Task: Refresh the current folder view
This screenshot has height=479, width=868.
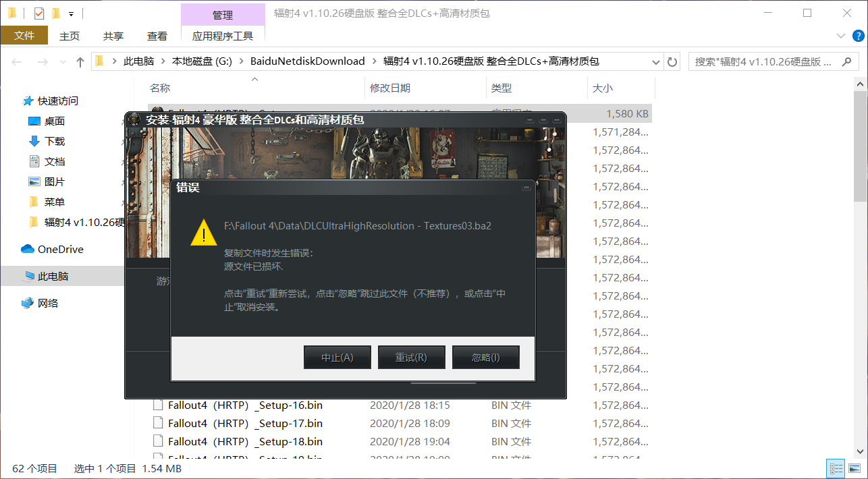Action: pyautogui.click(x=672, y=61)
